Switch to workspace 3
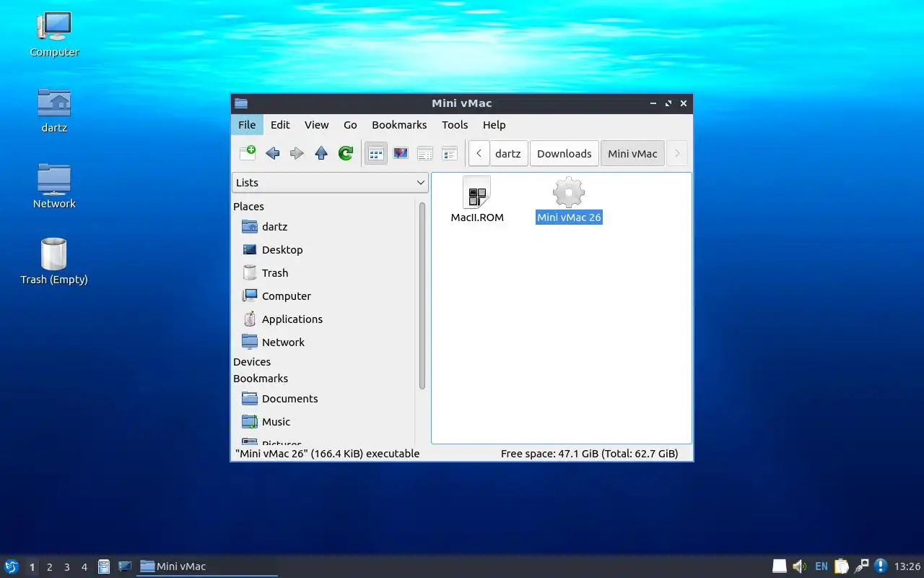This screenshot has width=924, height=578. point(66,567)
